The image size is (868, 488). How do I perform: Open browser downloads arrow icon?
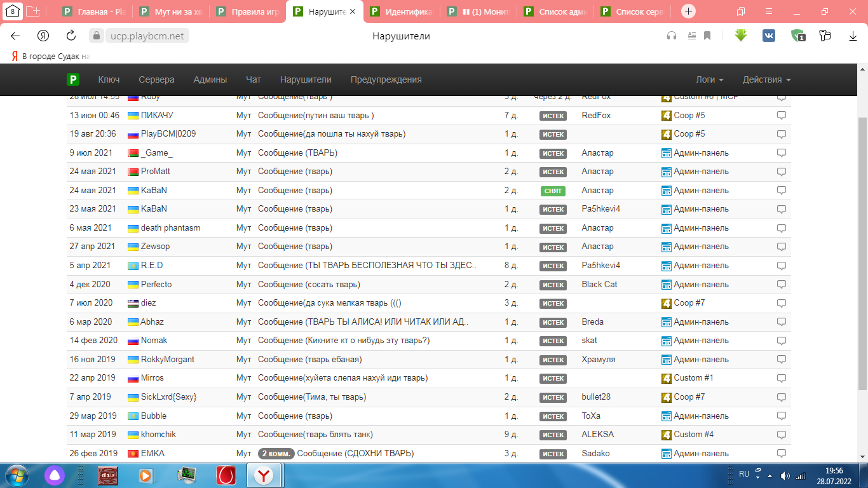click(x=853, y=36)
